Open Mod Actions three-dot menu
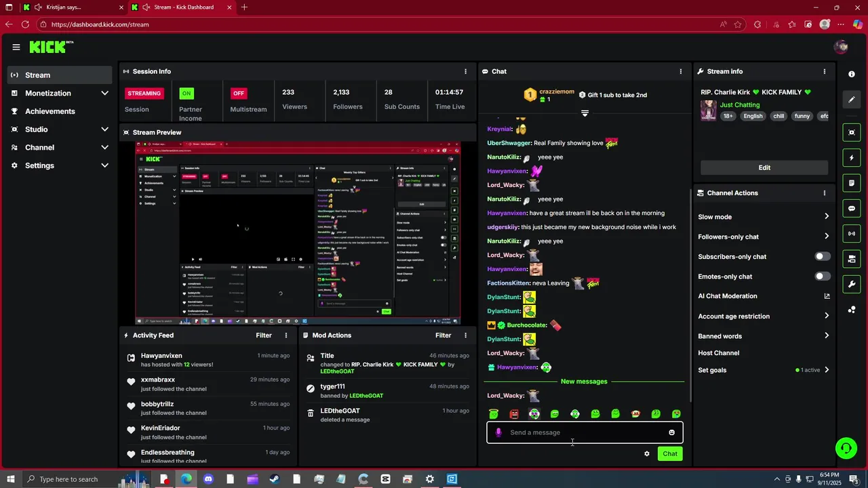Screen dimensions: 868x488 click(465, 335)
